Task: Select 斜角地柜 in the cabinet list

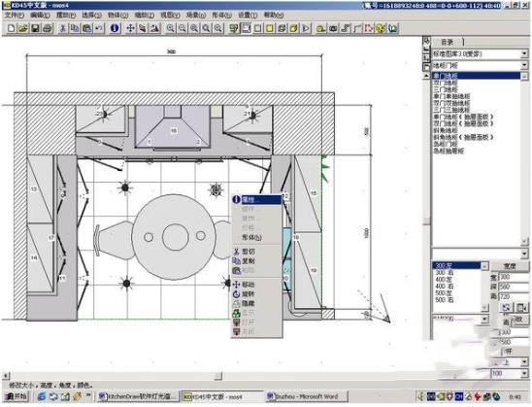Action: [x=446, y=131]
